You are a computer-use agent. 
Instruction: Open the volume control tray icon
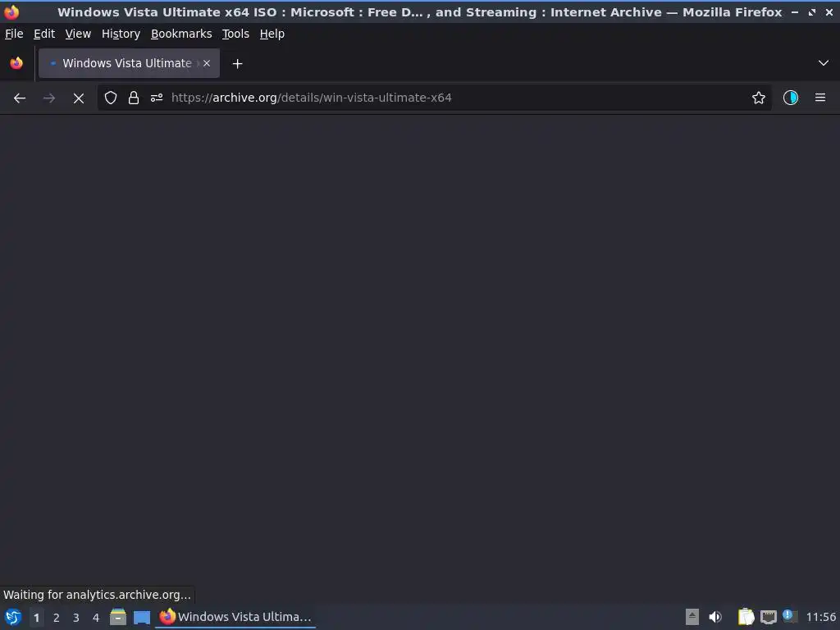coord(715,617)
